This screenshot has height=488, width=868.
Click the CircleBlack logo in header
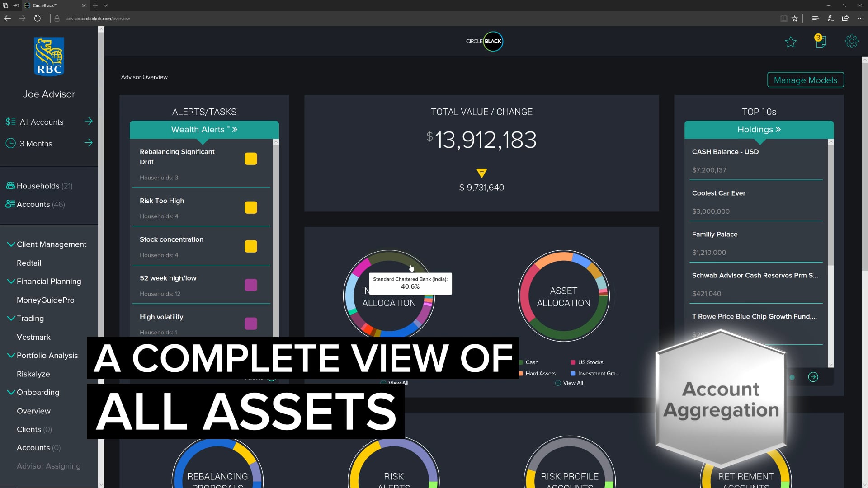point(484,41)
